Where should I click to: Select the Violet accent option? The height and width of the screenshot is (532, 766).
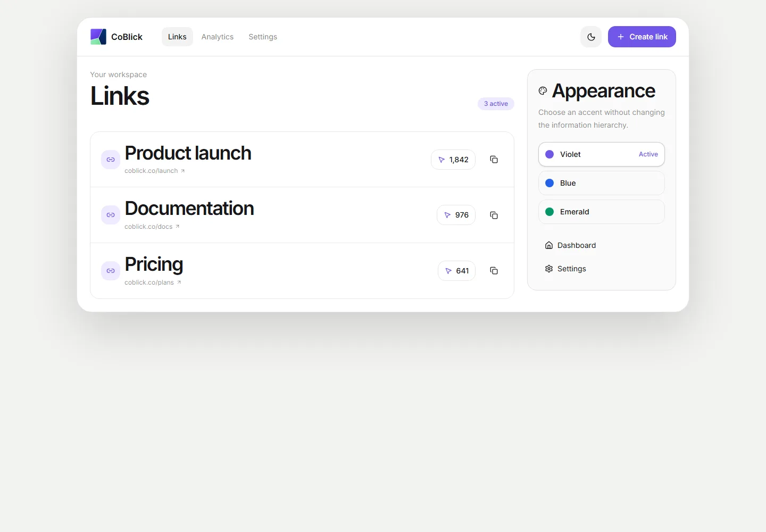(x=602, y=154)
